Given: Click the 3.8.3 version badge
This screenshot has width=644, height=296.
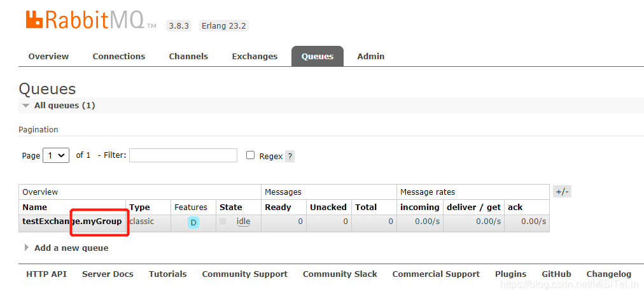Looking at the screenshot, I should pyautogui.click(x=179, y=26).
